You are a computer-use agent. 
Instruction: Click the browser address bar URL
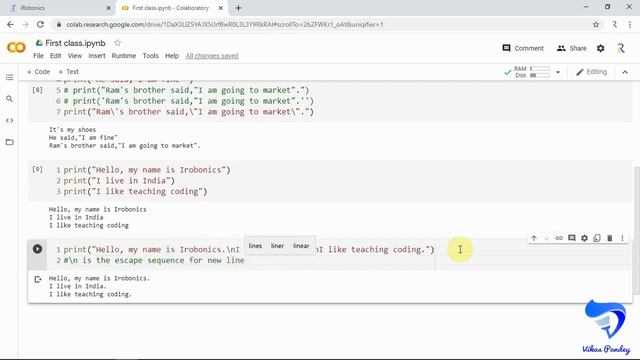[x=225, y=24]
